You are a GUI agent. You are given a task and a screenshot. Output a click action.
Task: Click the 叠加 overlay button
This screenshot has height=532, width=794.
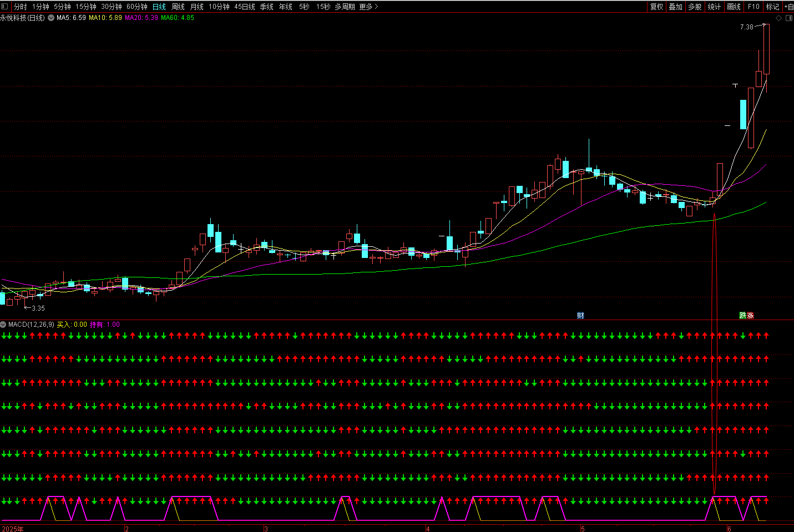point(675,7)
